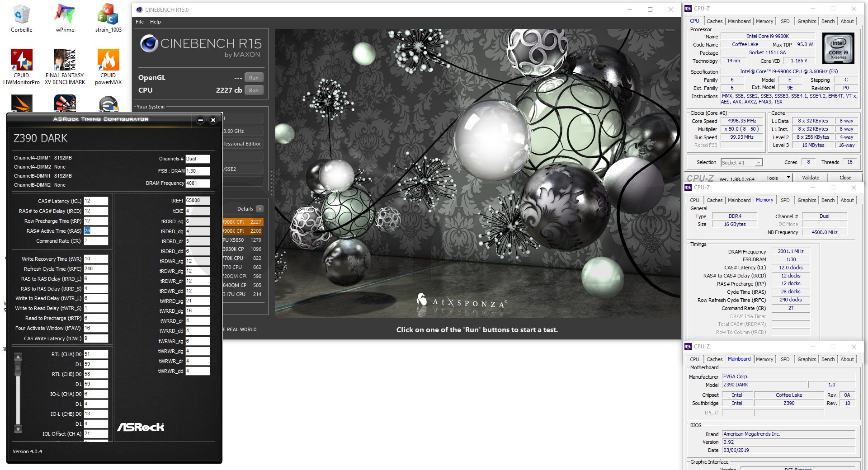Click the Four Activate Window (tFAW) field

point(96,328)
